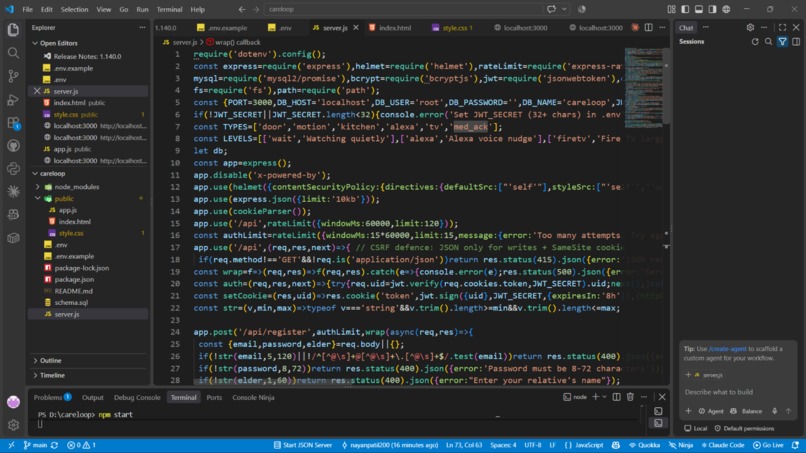
Task: Refresh the chat Sessions list
Action: coord(755,42)
